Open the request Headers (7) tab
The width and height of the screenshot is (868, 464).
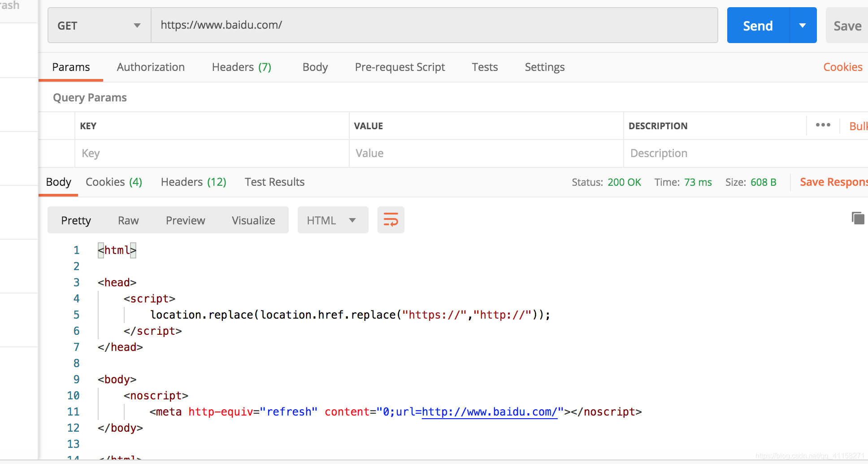click(241, 67)
